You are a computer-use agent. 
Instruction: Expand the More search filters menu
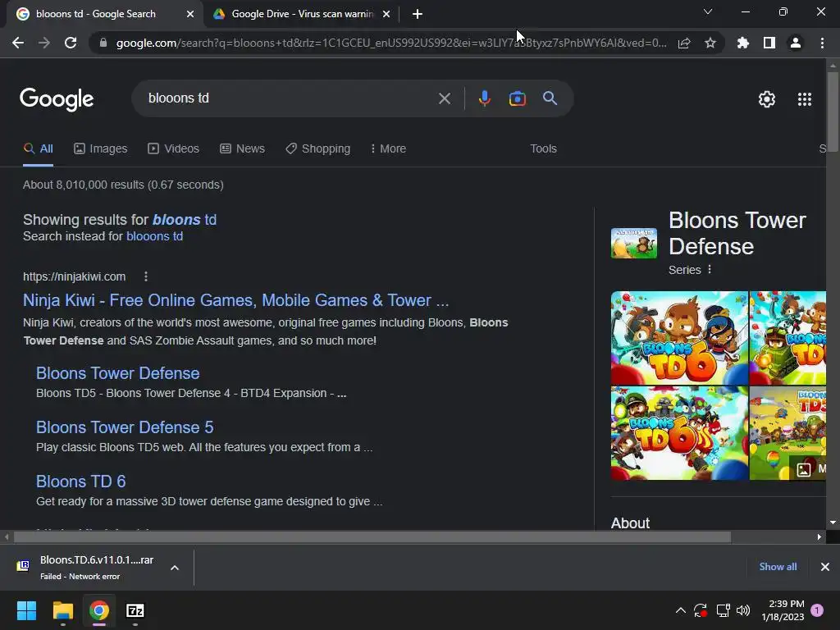[388, 149]
